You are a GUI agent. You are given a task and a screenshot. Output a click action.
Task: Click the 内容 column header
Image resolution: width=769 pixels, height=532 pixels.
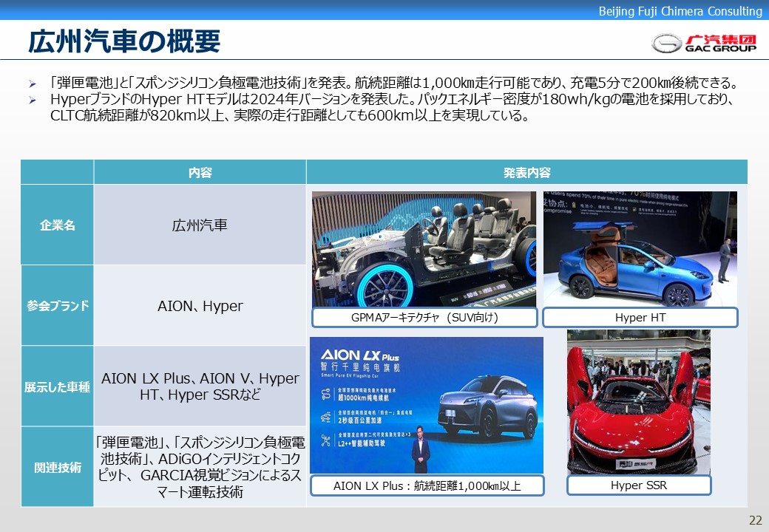[200, 172]
